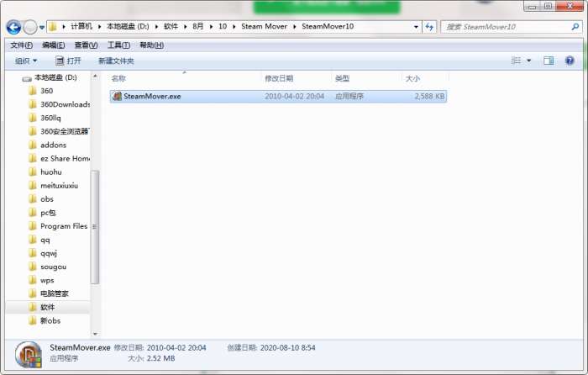Open the meituxiuxiu folder in tree
Screen dimensions: 588x375
coord(59,186)
